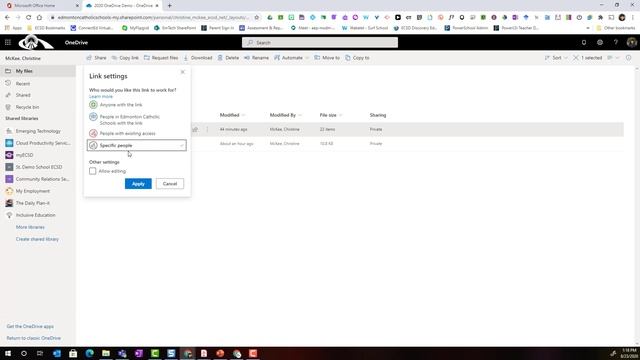Close the Link settings dialog
640x360 pixels.
click(182, 72)
